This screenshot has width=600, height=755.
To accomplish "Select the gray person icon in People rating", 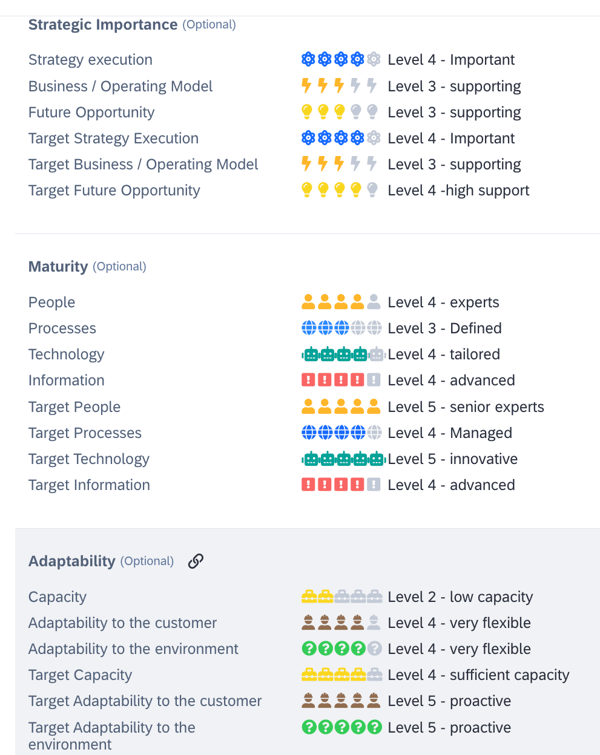I will [x=374, y=302].
